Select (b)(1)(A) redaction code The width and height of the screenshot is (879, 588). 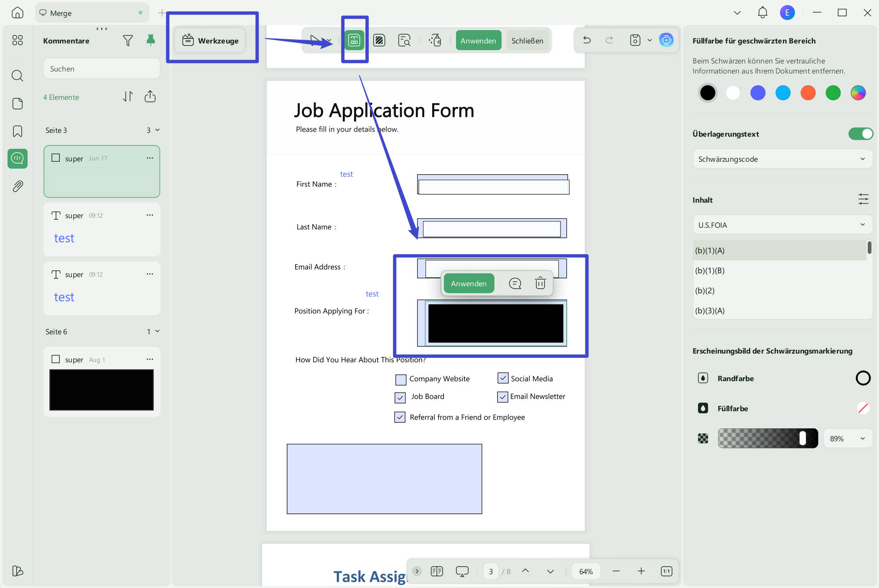(780, 250)
